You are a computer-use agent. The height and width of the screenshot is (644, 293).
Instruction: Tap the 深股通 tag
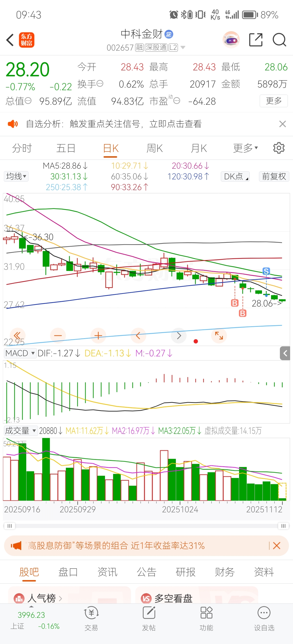click(156, 47)
